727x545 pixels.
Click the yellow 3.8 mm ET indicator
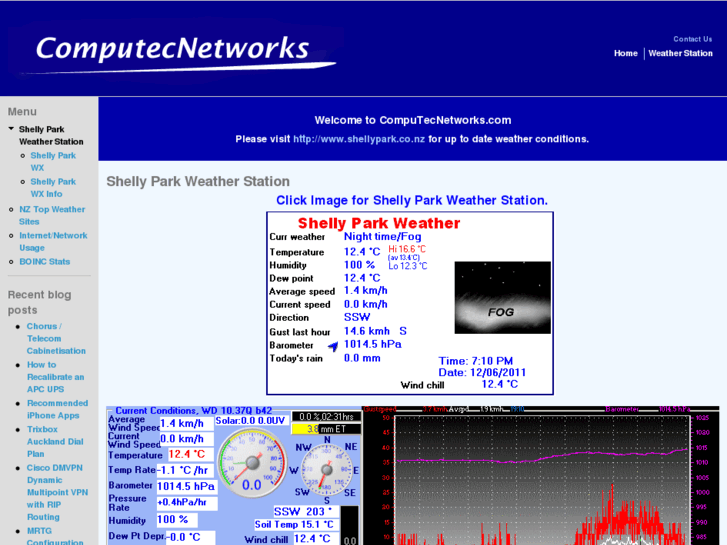[x=326, y=429]
